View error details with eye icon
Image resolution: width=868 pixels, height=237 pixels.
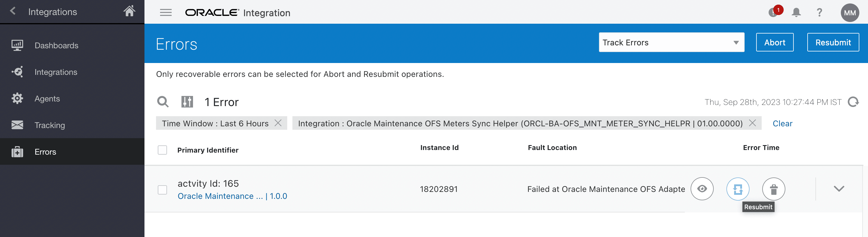coord(702,189)
